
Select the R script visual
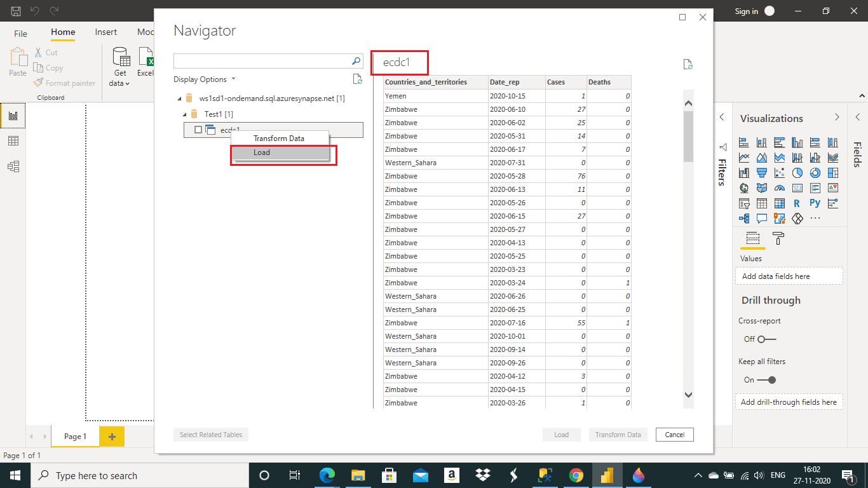(x=797, y=203)
